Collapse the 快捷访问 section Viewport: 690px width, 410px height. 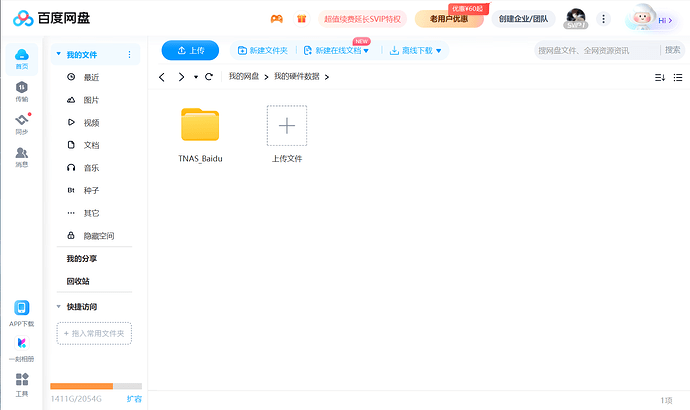(59, 307)
